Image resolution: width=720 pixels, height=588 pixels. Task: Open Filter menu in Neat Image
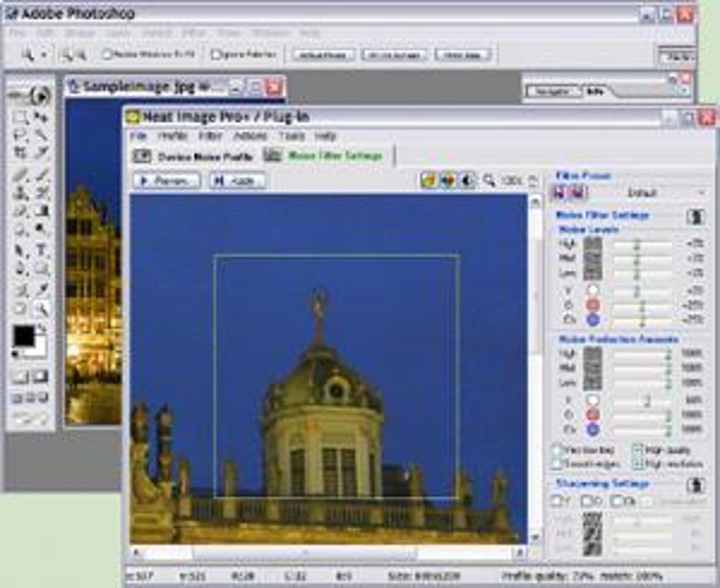[210, 136]
